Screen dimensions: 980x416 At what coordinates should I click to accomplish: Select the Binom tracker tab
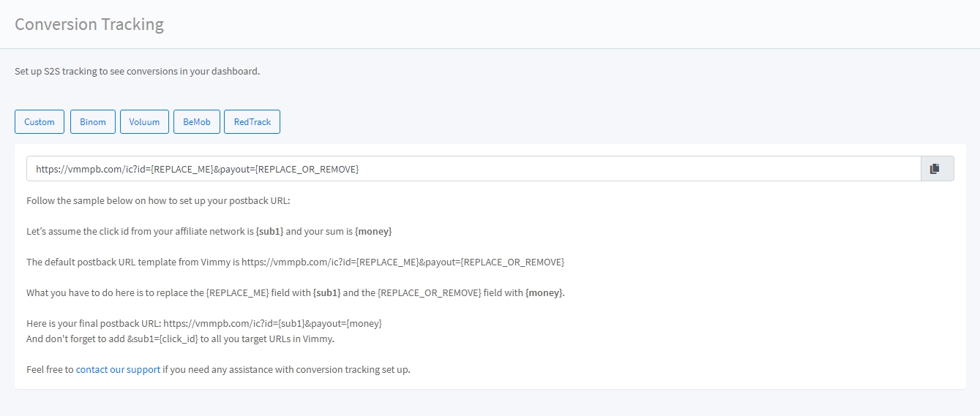pyautogui.click(x=93, y=122)
